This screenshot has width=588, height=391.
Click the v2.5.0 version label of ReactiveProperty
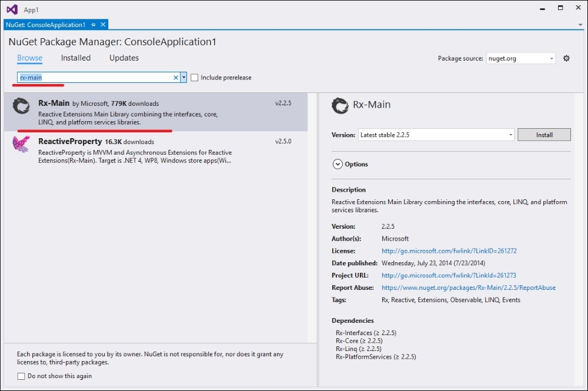click(283, 141)
